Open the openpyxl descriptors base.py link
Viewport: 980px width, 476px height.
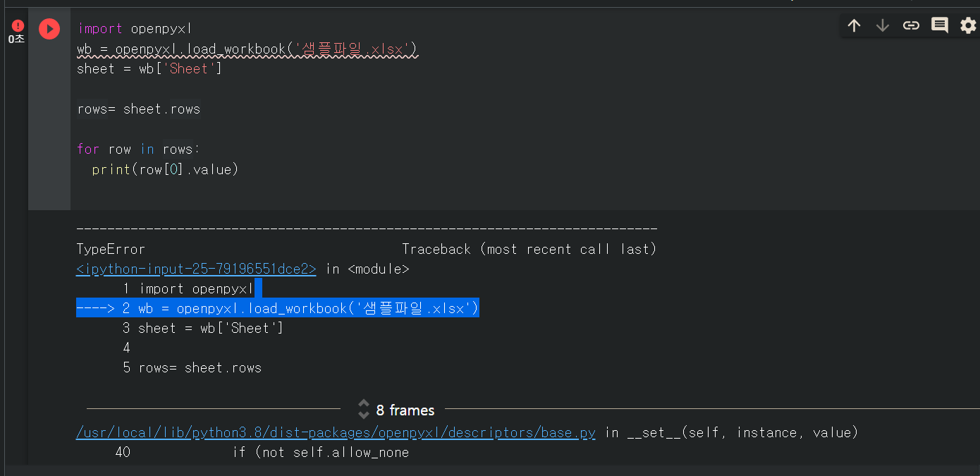pyautogui.click(x=336, y=432)
